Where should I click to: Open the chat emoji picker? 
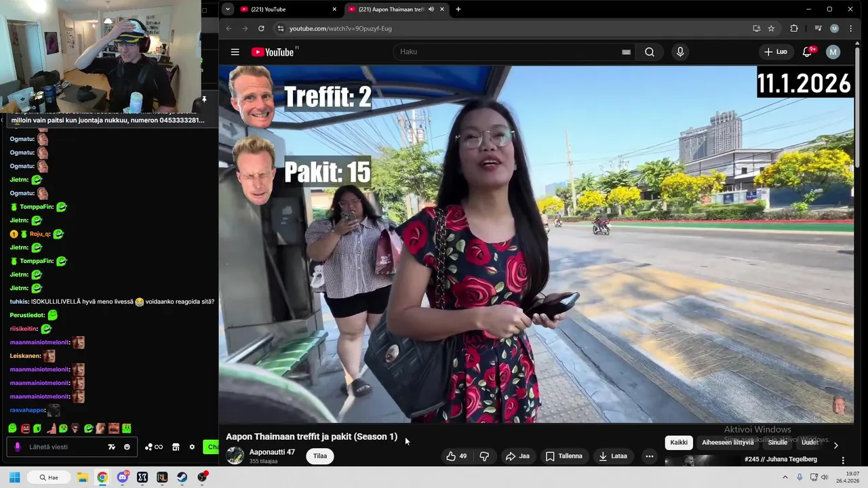point(127,447)
